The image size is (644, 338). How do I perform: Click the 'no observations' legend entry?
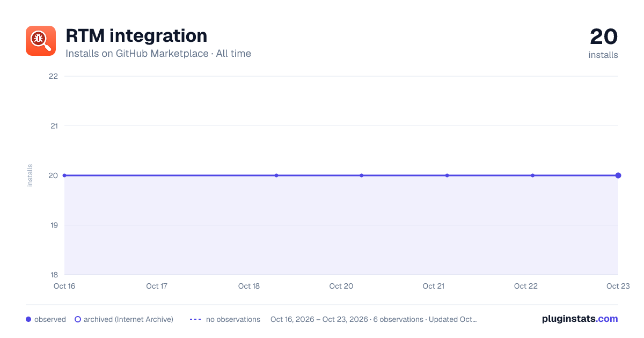pyautogui.click(x=225, y=319)
